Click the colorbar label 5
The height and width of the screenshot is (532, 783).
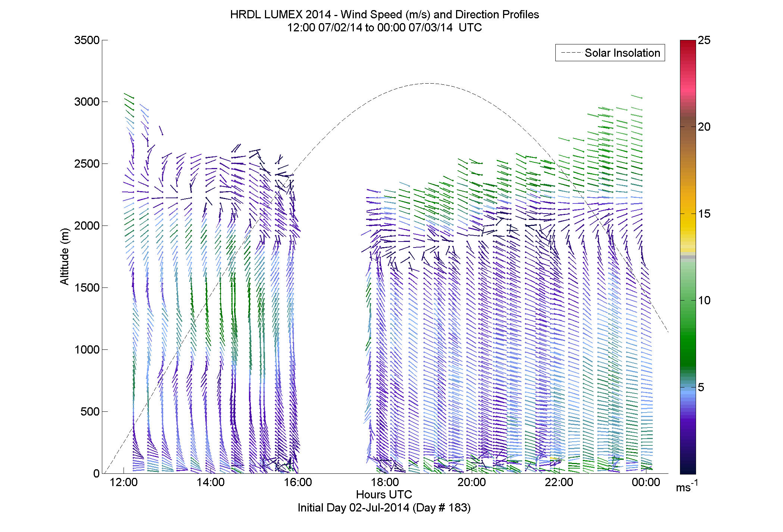point(701,388)
